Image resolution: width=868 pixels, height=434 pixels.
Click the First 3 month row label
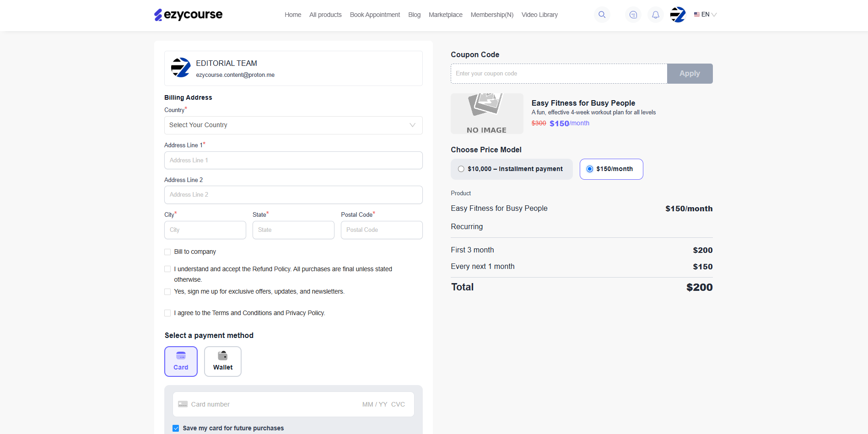[472, 250]
